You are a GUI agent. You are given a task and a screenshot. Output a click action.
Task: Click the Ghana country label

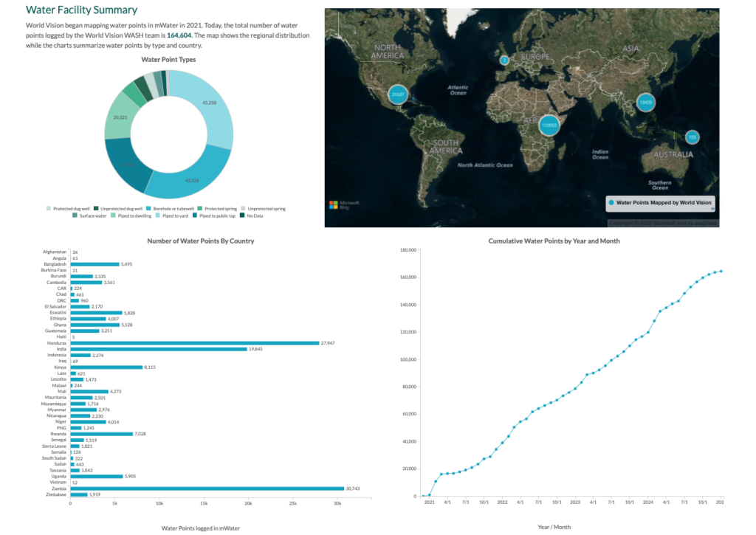pos(60,325)
